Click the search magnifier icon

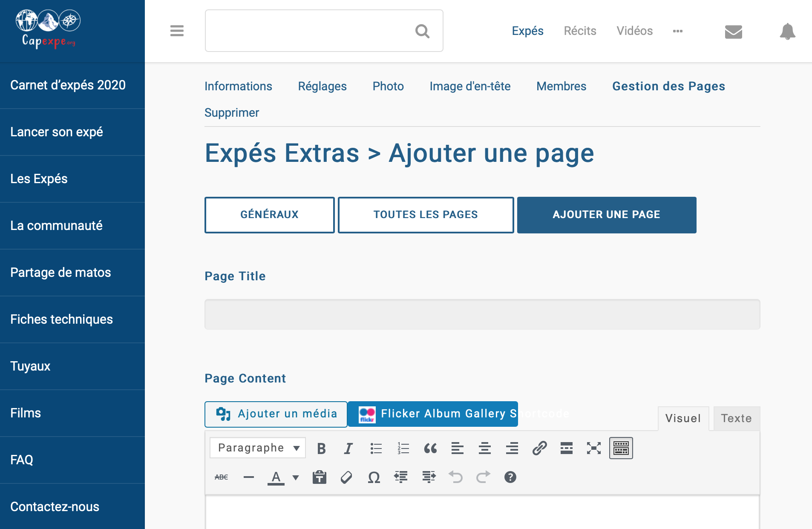(422, 31)
